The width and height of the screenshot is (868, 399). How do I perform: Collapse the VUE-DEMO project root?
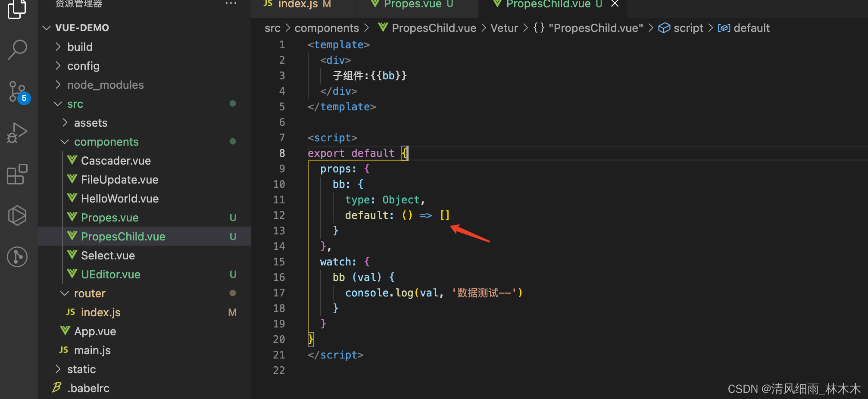click(x=47, y=28)
